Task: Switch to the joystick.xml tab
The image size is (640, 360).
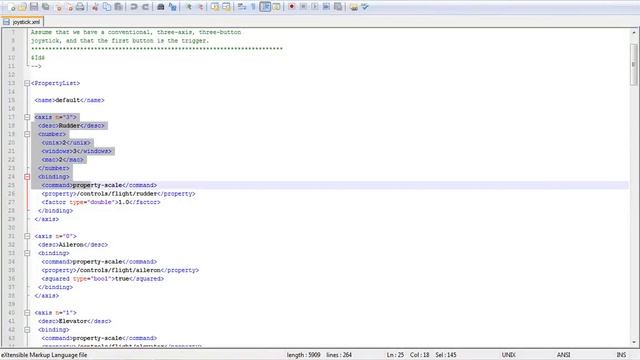Action: [x=22, y=22]
